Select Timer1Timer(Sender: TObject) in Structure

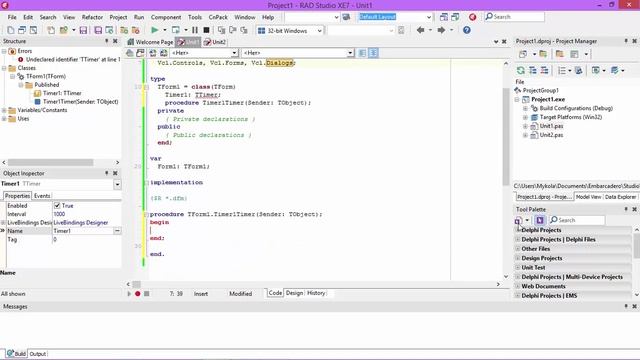80,102
